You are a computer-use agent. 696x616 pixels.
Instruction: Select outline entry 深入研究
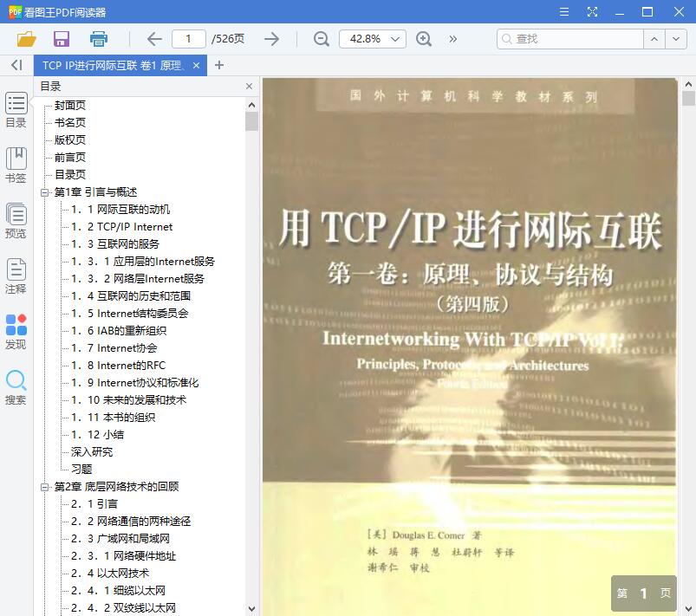(x=92, y=451)
